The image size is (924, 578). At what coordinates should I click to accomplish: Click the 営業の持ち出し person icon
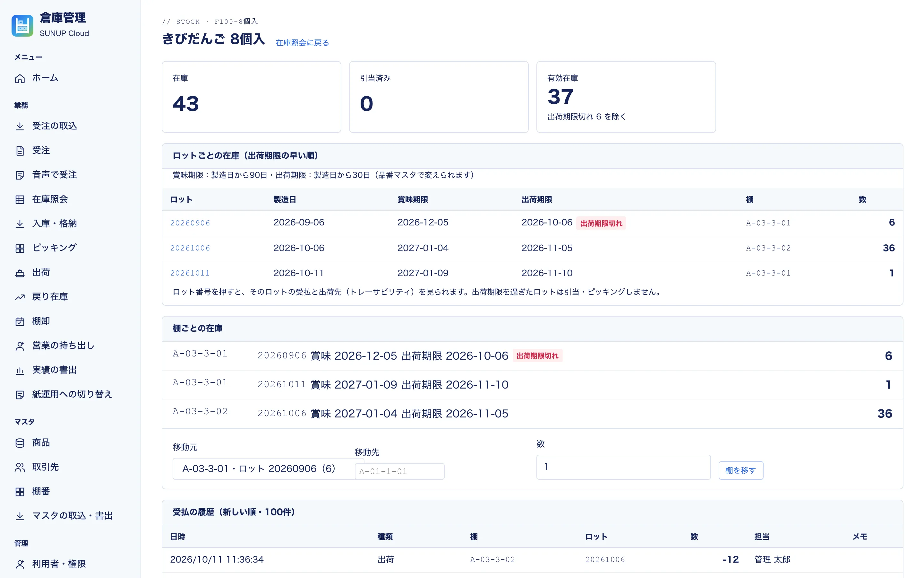(20, 346)
